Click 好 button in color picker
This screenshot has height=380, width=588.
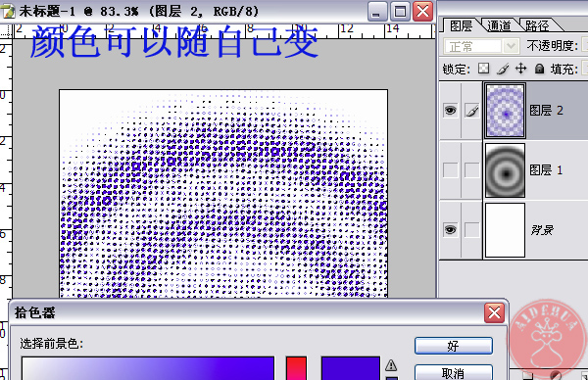pos(454,346)
